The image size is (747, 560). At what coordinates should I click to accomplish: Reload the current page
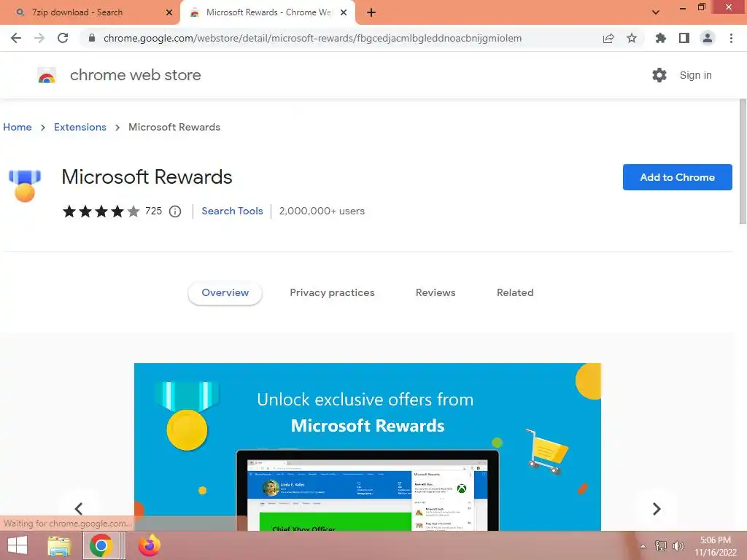click(63, 38)
